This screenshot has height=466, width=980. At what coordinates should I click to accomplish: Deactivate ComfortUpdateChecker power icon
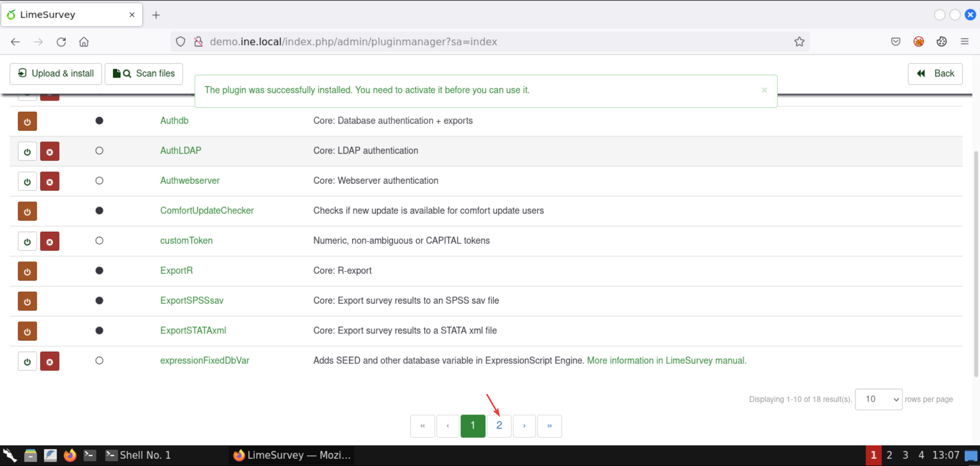[27, 211]
